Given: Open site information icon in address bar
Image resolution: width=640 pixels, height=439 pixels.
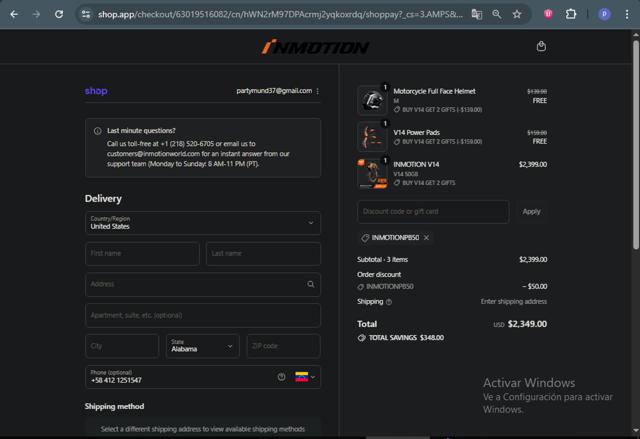Looking at the screenshot, I should [x=86, y=14].
